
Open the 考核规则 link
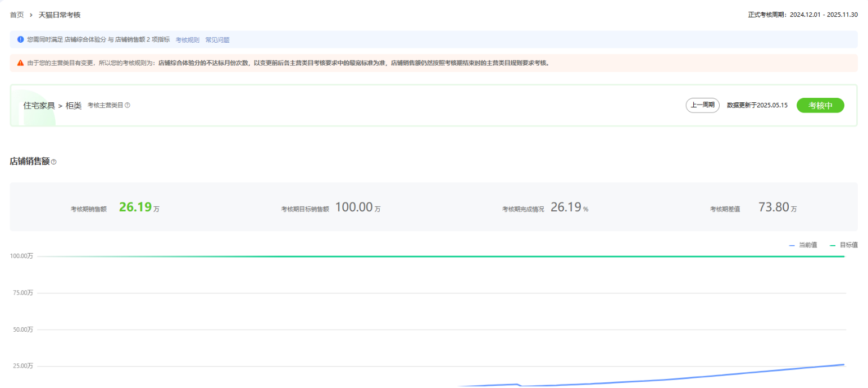[x=187, y=40]
